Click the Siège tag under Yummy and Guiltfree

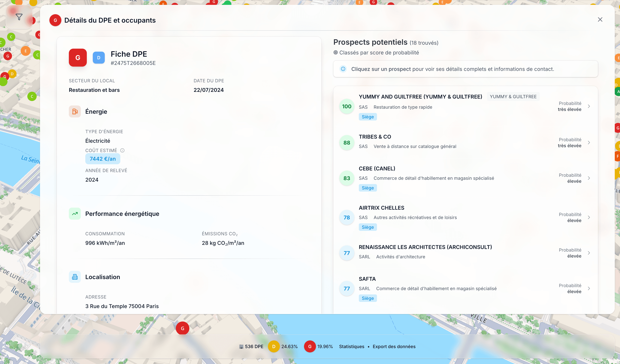pos(368,117)
